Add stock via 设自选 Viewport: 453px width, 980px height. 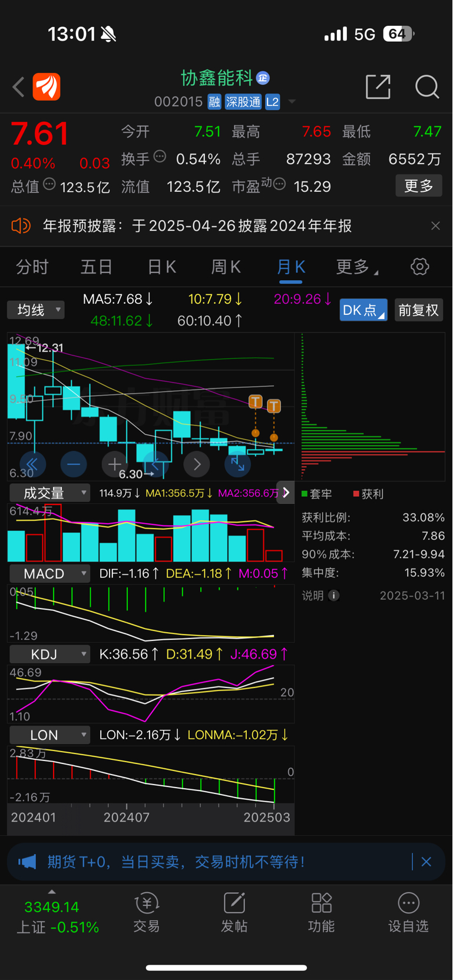click(408, 913)
